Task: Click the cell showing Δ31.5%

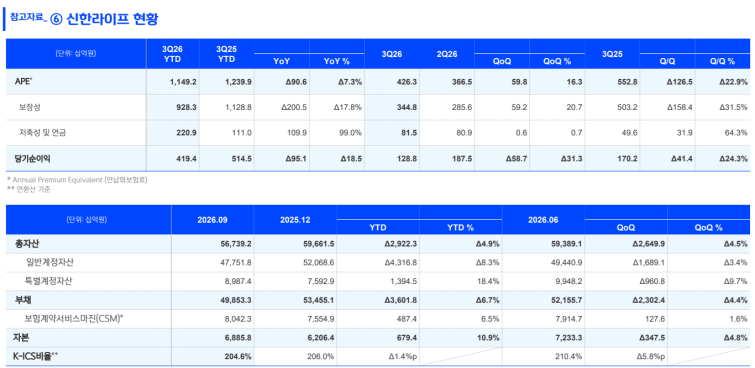Action: coord(734,107)
